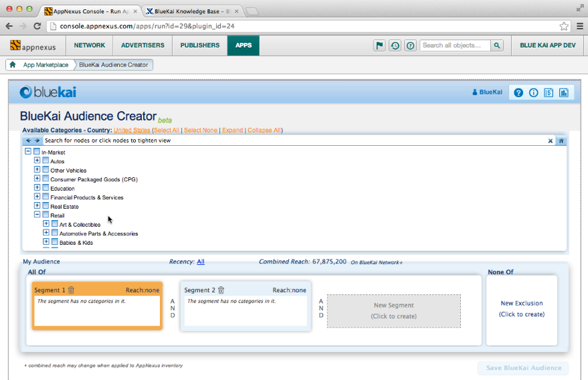This screenshot has width=588, height=380.
Task: Click App Marketplace breadcrumb
Action: [45, 64]
